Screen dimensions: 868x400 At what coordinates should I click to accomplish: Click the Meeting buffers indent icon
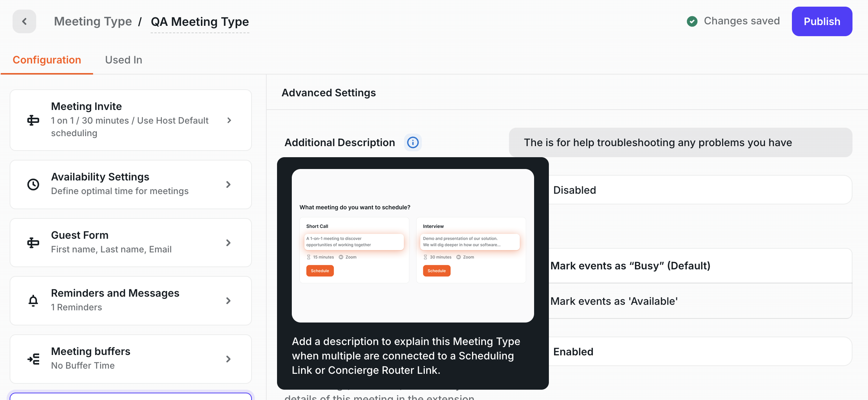click(x=33, y=359)
